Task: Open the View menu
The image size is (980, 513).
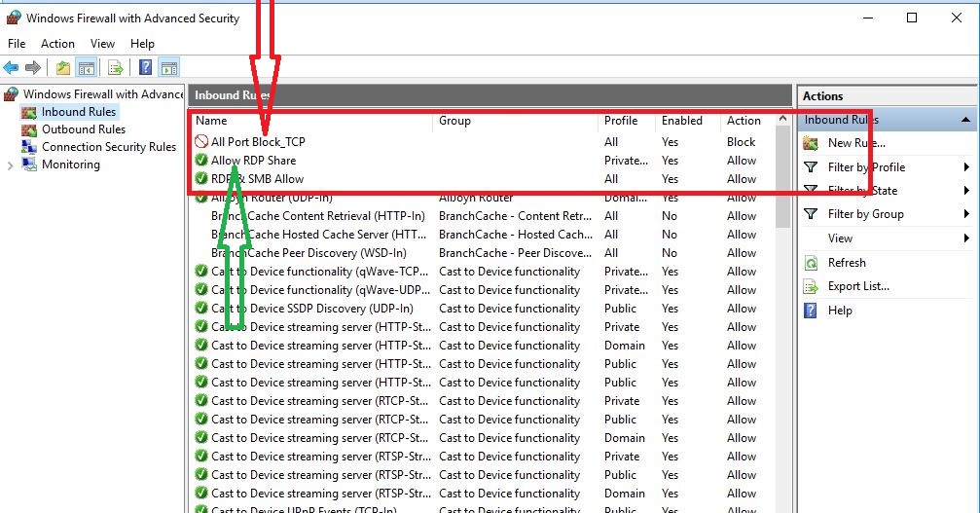Action: (102, 44)
